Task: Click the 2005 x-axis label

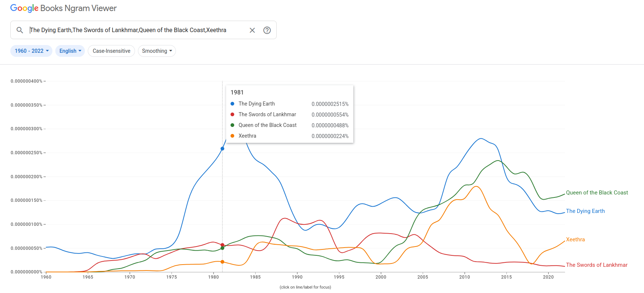Action: click(423, 277)
